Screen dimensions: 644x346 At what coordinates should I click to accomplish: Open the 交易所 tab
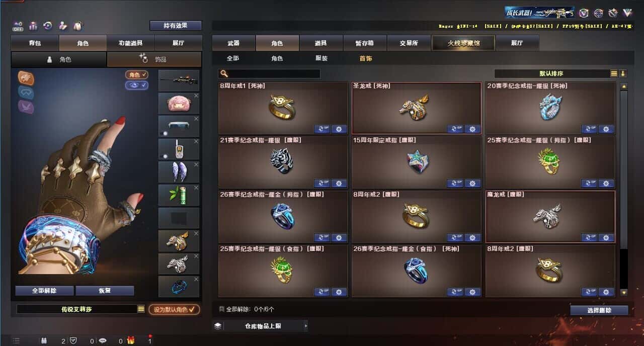[409, 43]
